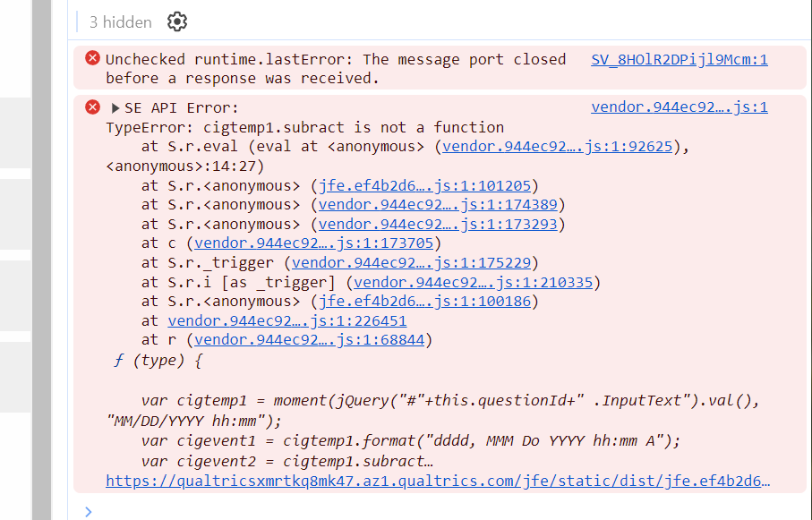Open vendor.944ec92….js:1:173705 link
812x520 pixels.
314,243
